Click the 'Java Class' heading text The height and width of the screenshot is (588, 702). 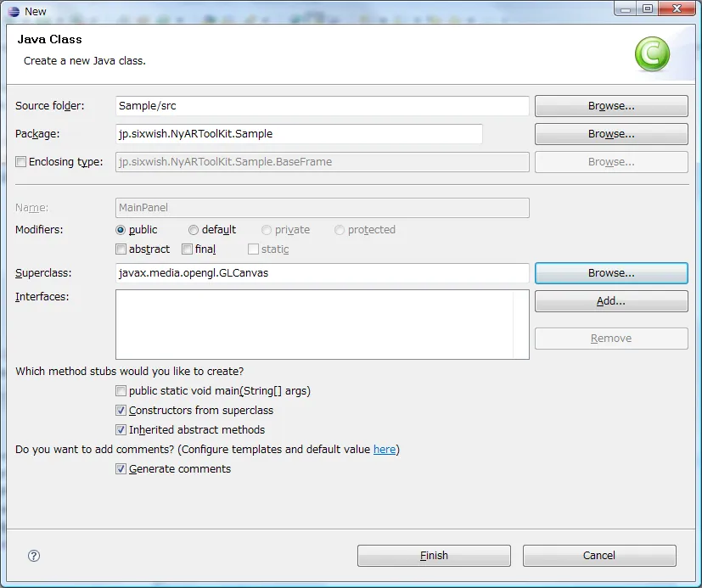point(50,39)
